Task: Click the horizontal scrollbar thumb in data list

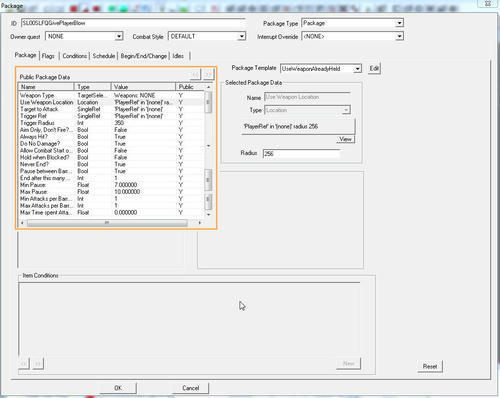Action: click(107, 223)
